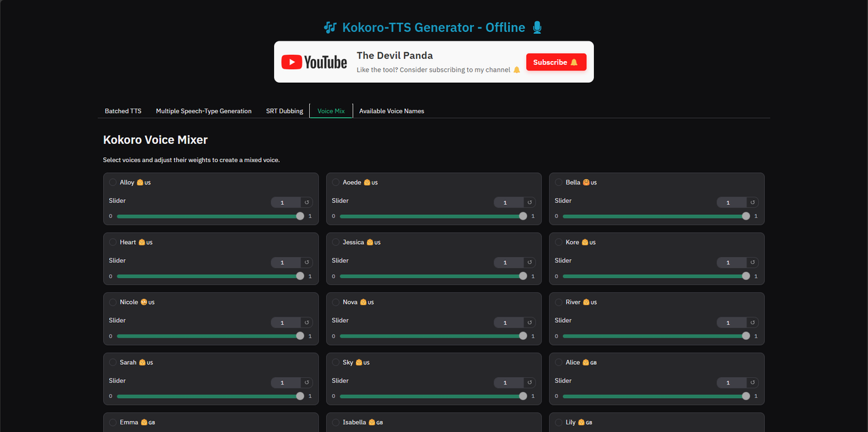Open the Batched TTS tab

pos(123,111)
